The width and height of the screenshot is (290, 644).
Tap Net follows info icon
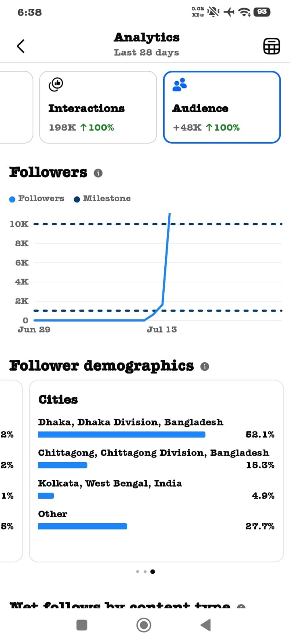[x=241, y=607]
